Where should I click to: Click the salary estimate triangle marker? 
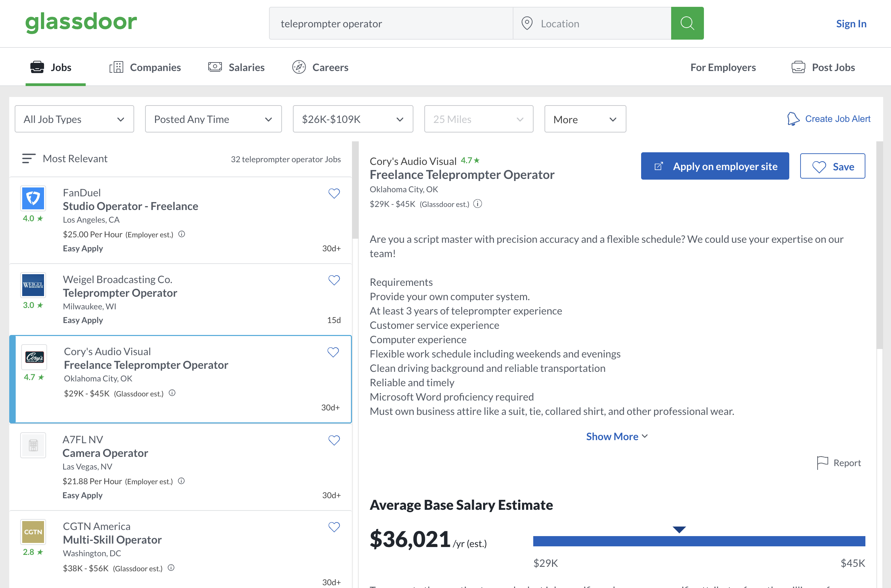[679, 530]
